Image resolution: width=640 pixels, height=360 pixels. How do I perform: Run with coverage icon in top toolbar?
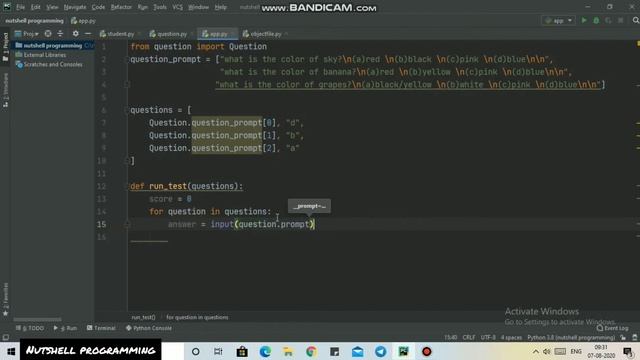coord(608,20)
